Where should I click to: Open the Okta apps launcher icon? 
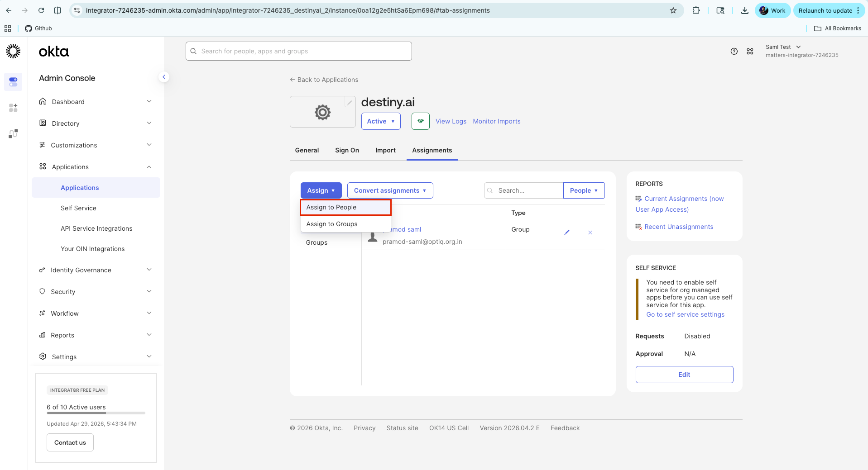point(750,51)
